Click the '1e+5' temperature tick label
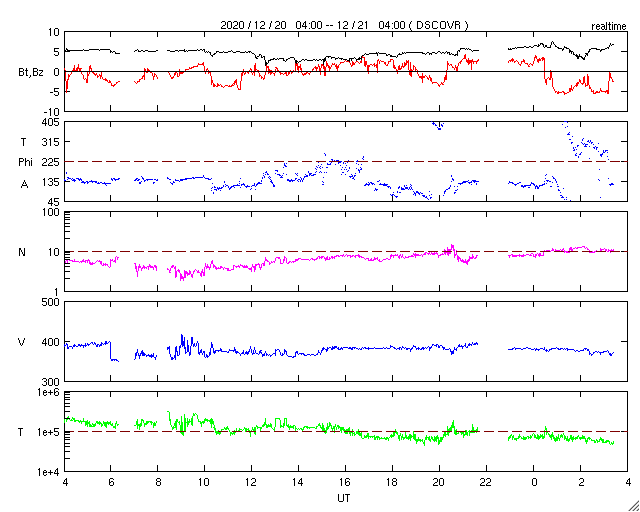Screen dimensions: 640x512 click(x=49, y=432)
